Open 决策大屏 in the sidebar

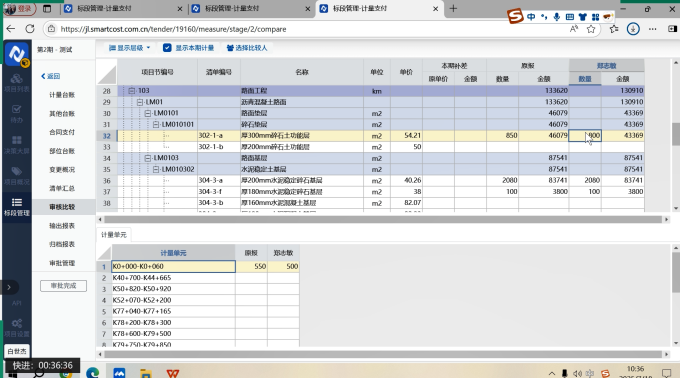click(x=16, y=145)
